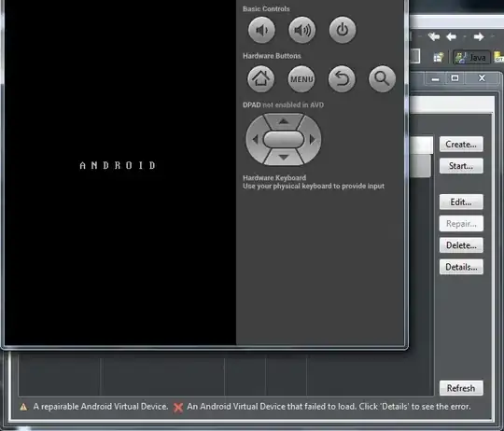Click Eclipse last edit location arrow

434,36
